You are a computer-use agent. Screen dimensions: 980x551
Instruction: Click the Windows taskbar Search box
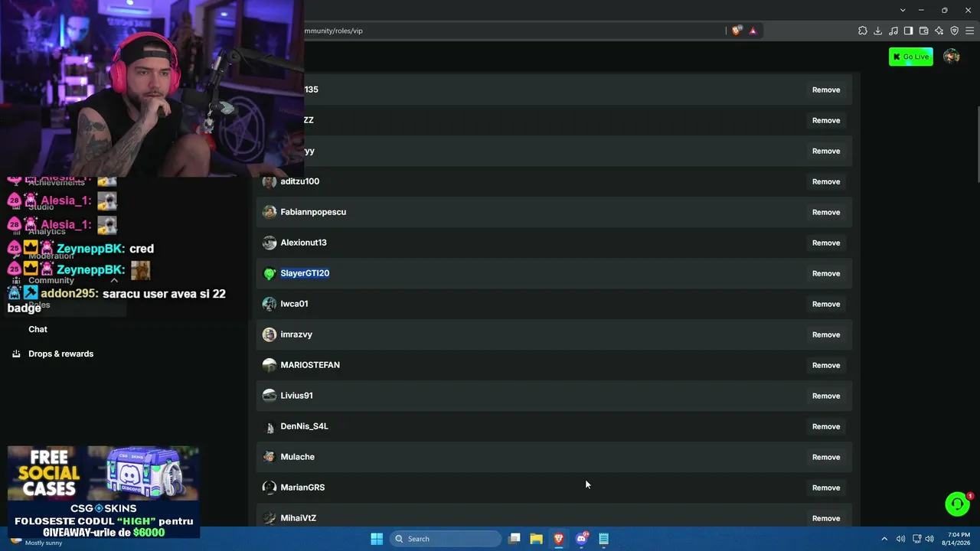445,539
